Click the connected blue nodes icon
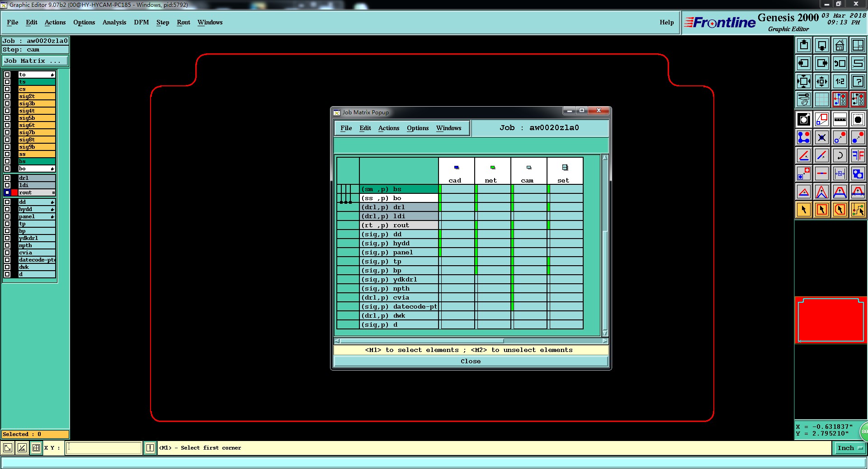The height and width of the screenshot is (469, 868). pyautogui.click(x=804, y=137)
